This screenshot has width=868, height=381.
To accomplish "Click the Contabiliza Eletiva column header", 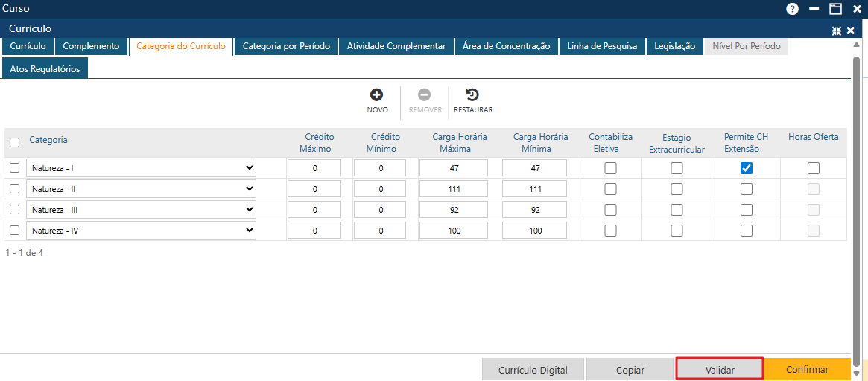I will click(611, 143).
